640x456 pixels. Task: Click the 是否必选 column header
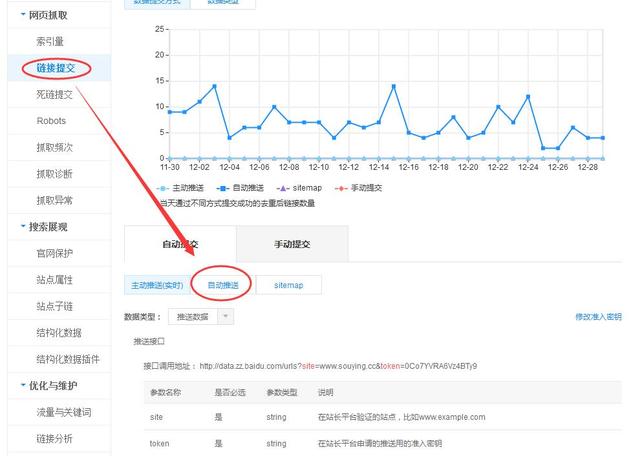(x=230, y=392)
